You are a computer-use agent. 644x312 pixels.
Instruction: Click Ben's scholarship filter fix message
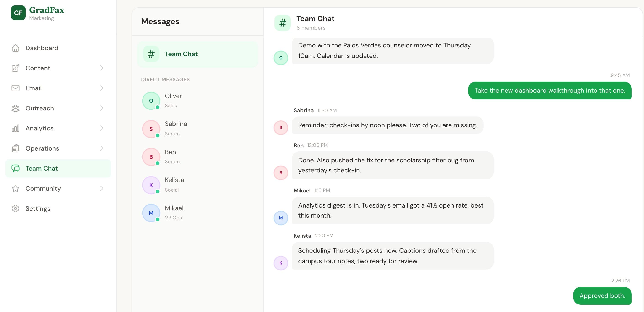tap(393, 165)
